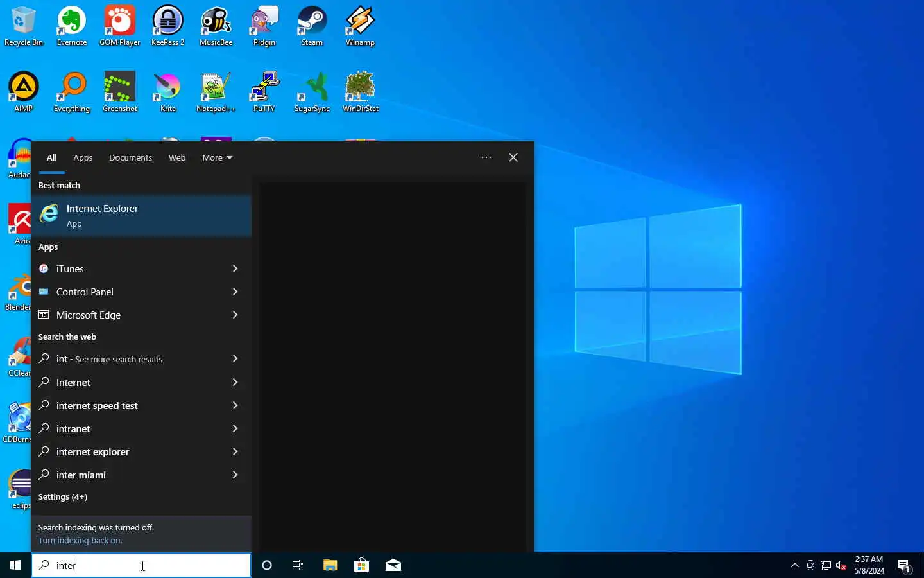Switch to the All search tab

[52, 157]
